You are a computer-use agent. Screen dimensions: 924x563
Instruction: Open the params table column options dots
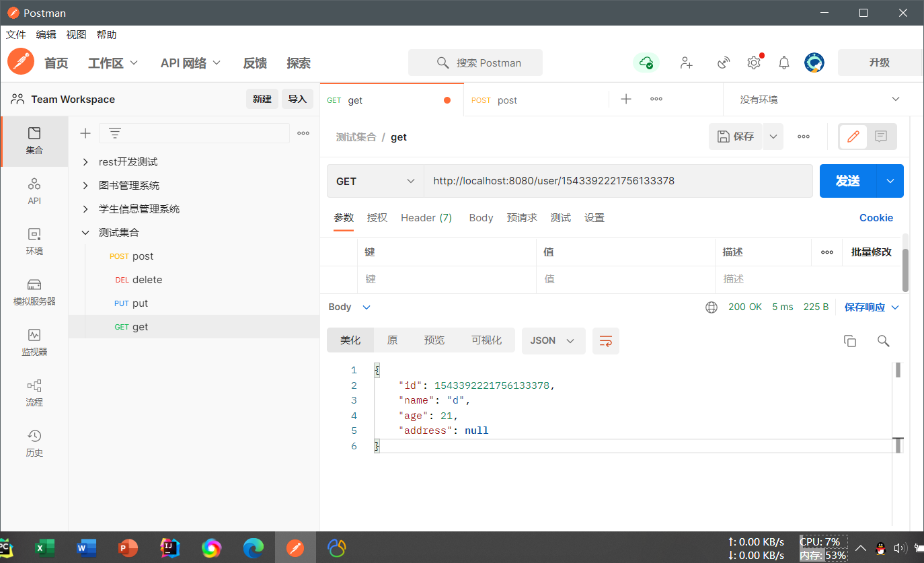click(x=827, y=252)
